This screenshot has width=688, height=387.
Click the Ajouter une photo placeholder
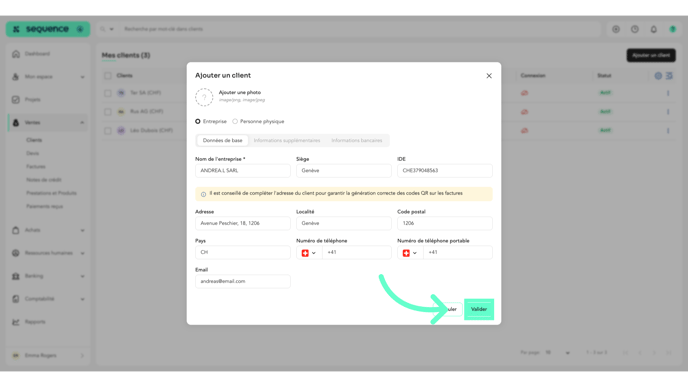pos(204,97)
